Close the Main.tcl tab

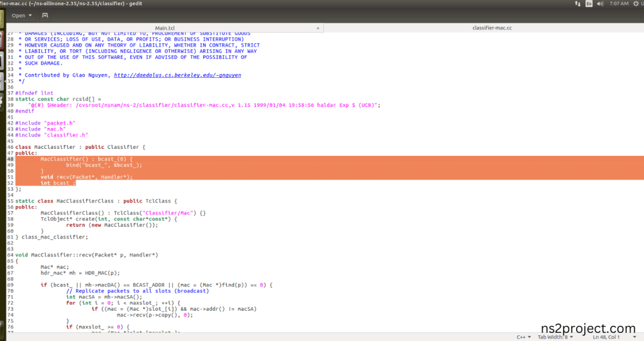coord(318,28)
